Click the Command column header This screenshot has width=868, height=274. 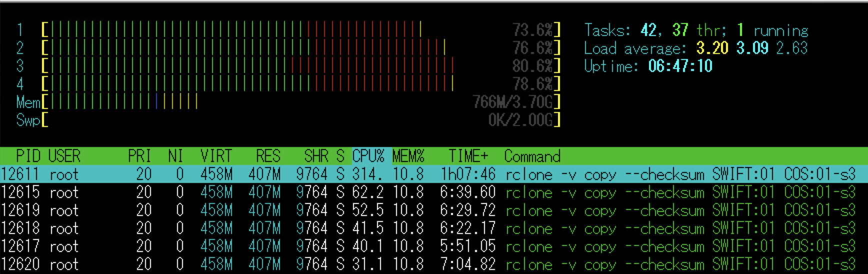click(x=532, y=156)
